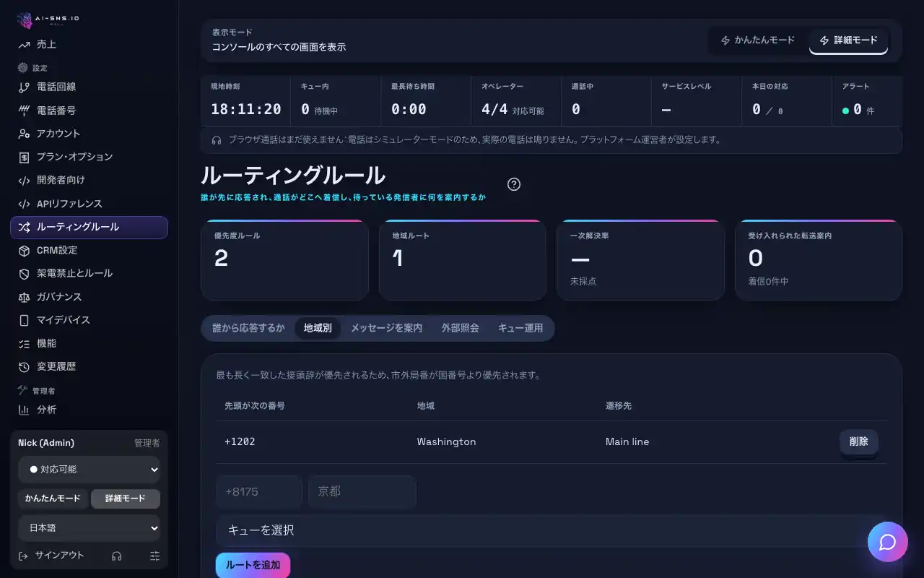Open the 対応可能 status dropdown

tap(89, 469)
